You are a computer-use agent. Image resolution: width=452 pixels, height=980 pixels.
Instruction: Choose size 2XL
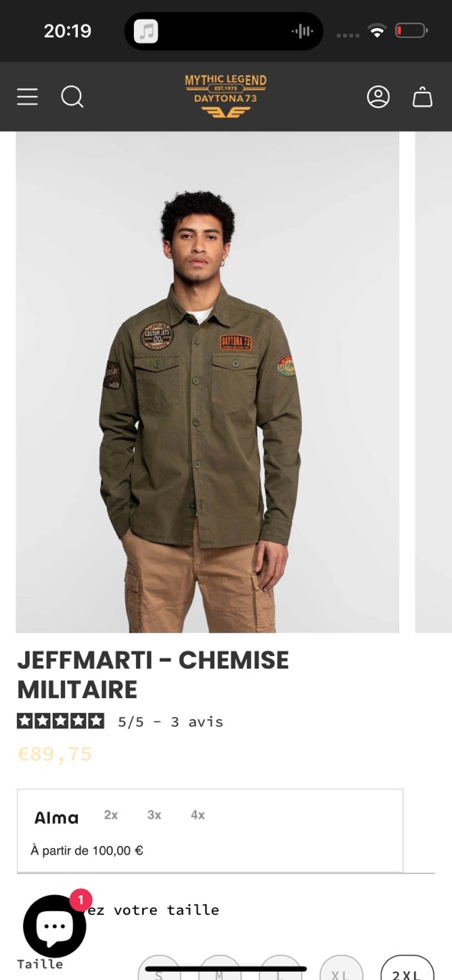pyautogui.click(x=407, y=968)
